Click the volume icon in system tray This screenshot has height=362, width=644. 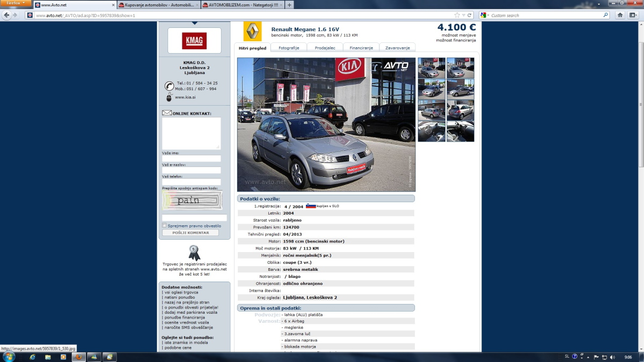[612, 357]
